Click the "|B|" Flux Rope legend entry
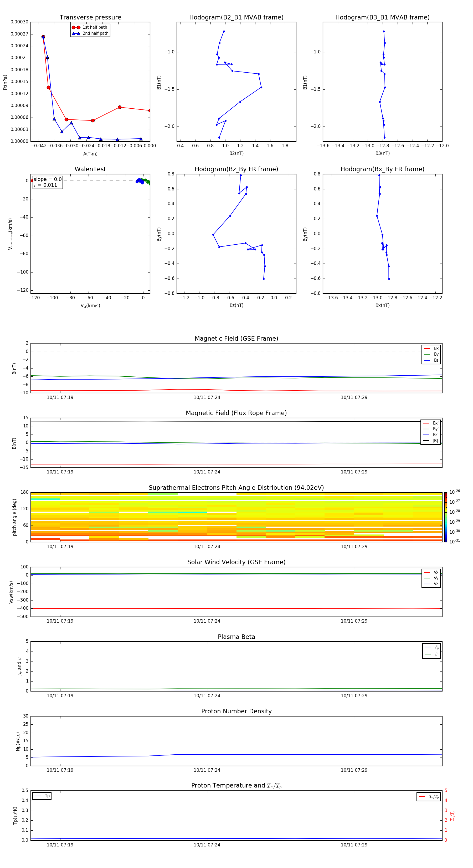Screen dimensions: 473x868 pos(431,441)
